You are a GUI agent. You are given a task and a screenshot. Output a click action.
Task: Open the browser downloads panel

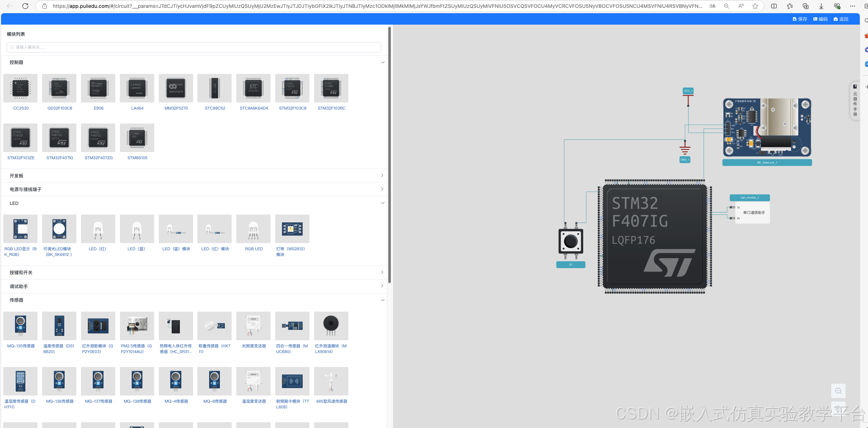point(821,6)
